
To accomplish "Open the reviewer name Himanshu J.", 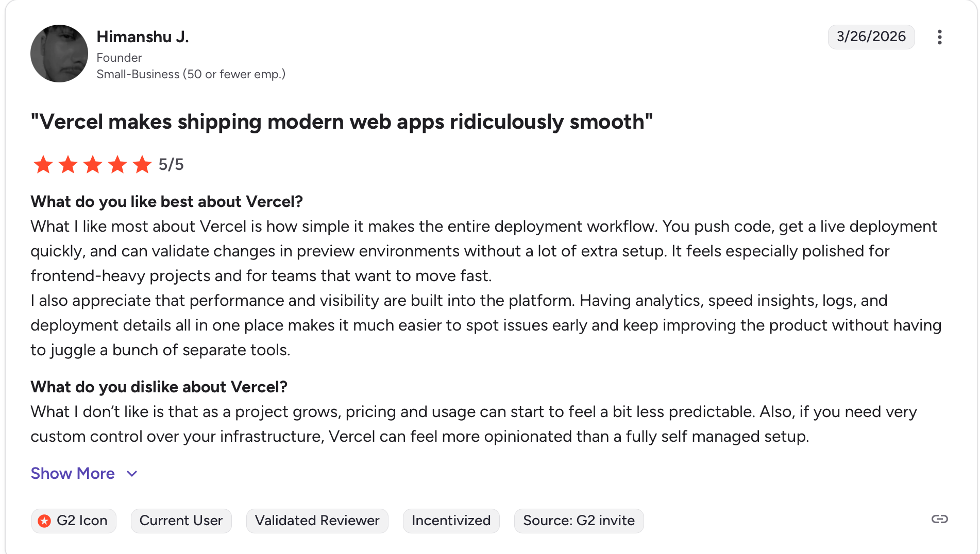I will click(x=143, y=37).
